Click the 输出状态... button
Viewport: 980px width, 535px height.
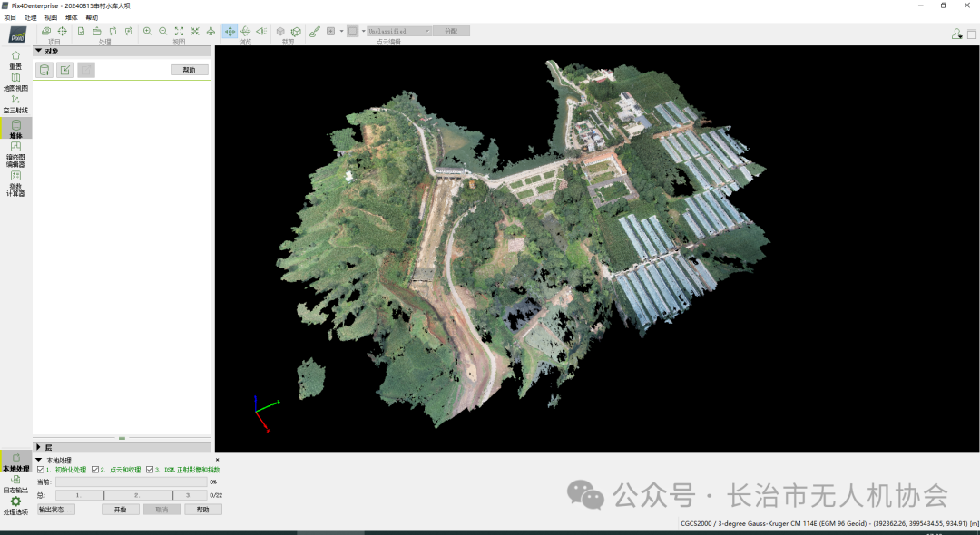pos(56,510)
